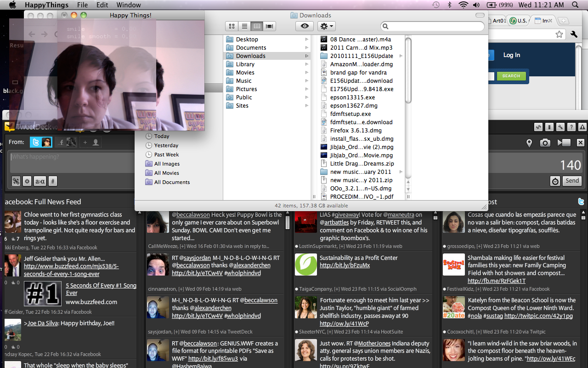Toggle the Facebook account in From row
This screenshot has width=588, height=368.
67,143
